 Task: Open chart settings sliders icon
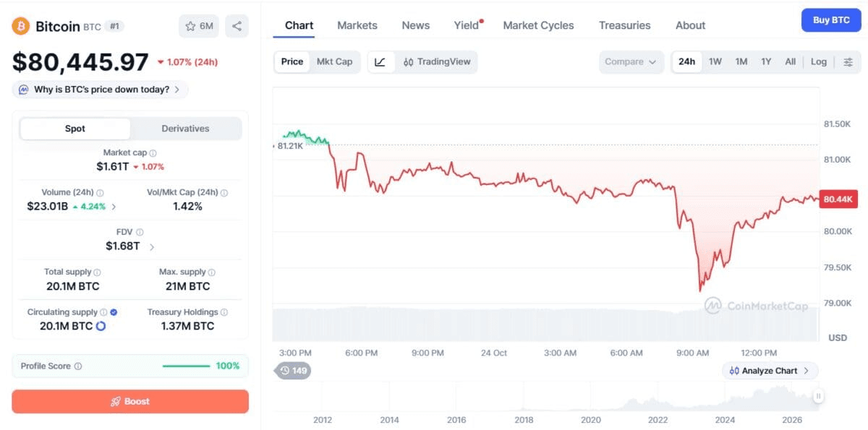coord(848,62)
